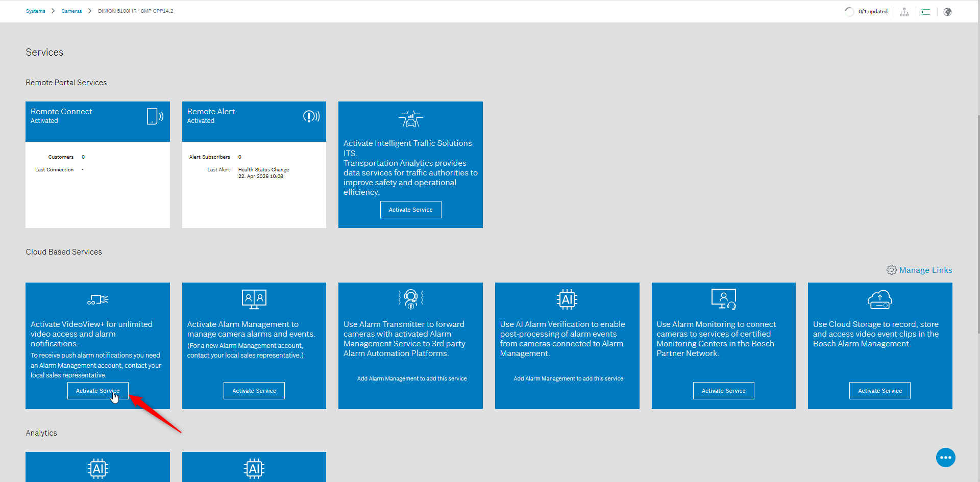The width and height of the screenshot is (980, 482).
Task: Click the VideoView+ camera link icon
Action: click(97, 299)
